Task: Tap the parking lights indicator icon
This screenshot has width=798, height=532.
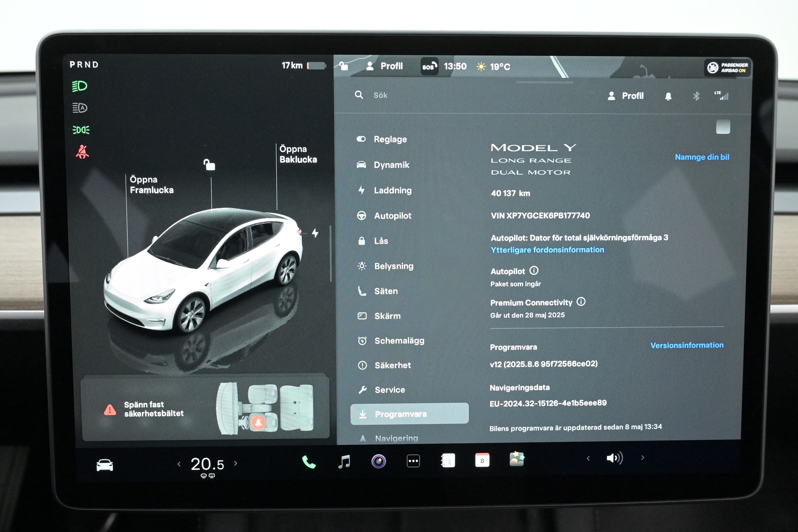Action: click(81, 130)
